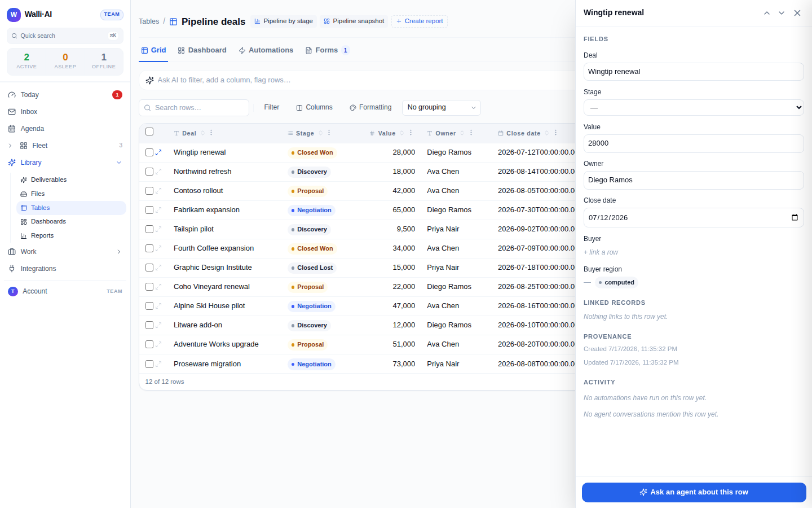The image size is (812, 508).
Task: Open the Pipeline snapshot report
Action: pyautogui.click(x=354, y=21)
